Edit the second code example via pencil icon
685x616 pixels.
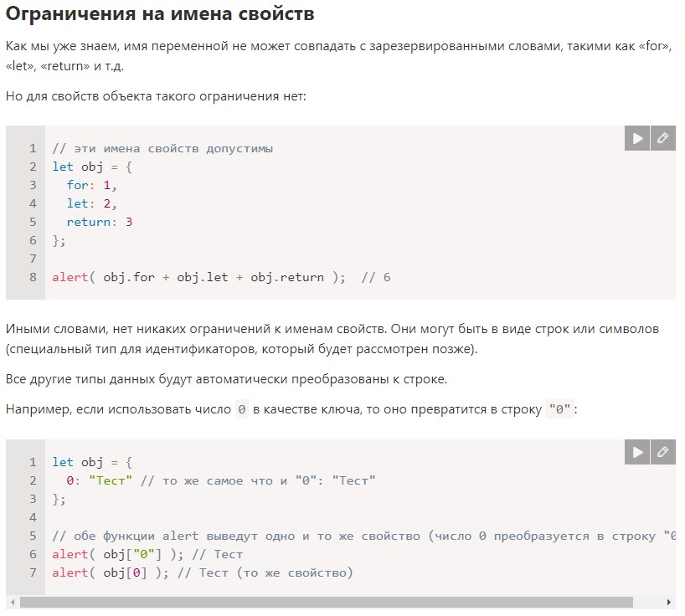click(663, 452)
